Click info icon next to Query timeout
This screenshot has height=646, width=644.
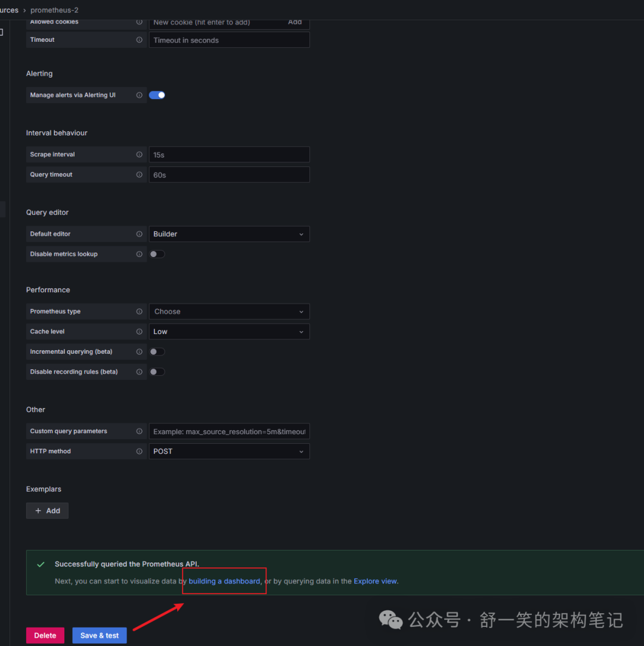(139, 175)
